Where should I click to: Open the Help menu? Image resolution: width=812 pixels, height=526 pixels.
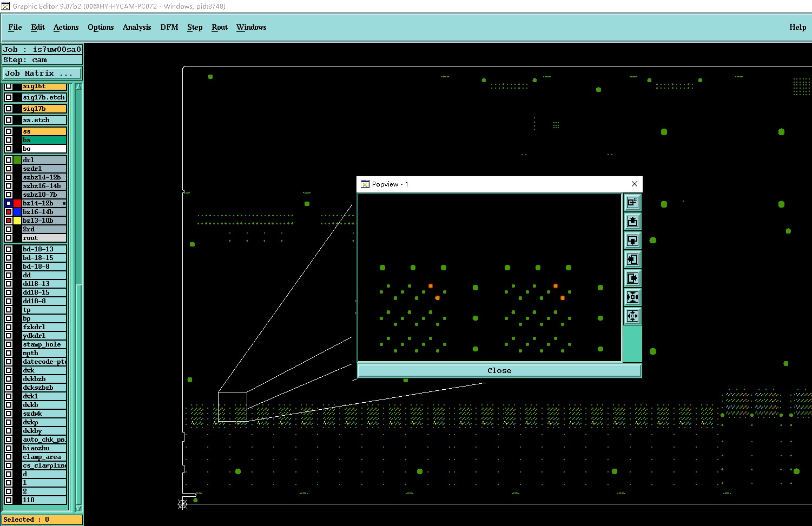(797, 27)
